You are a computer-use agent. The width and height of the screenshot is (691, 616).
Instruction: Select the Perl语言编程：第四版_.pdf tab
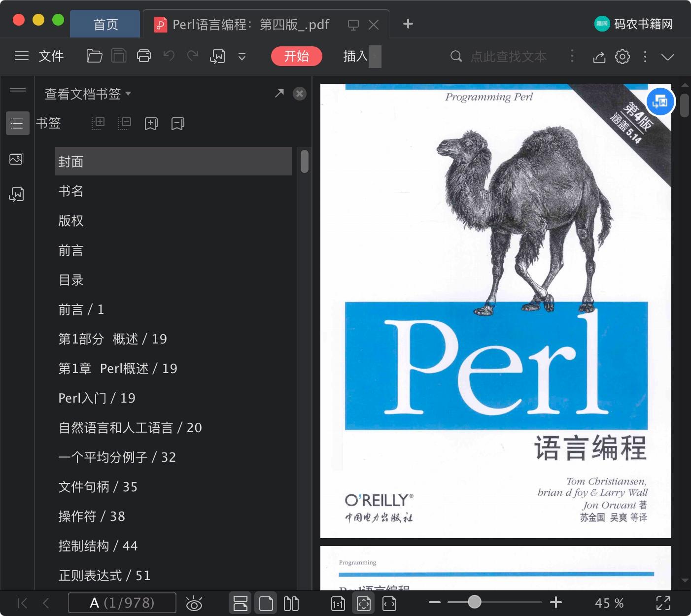[251, 24]
